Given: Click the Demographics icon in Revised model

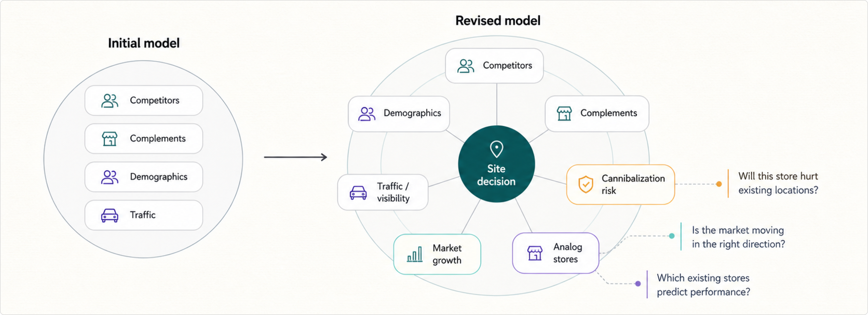Looking at the screenshot, I should coord(366,114).
